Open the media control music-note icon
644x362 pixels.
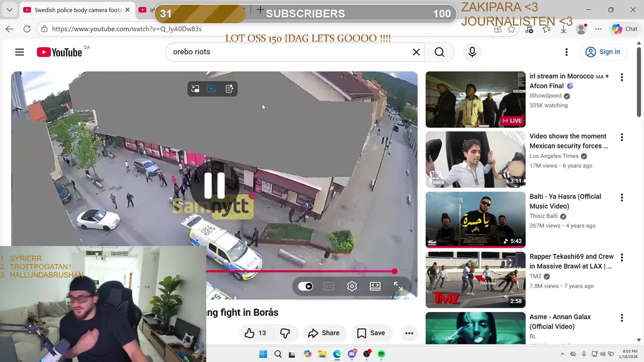[529, 29]
